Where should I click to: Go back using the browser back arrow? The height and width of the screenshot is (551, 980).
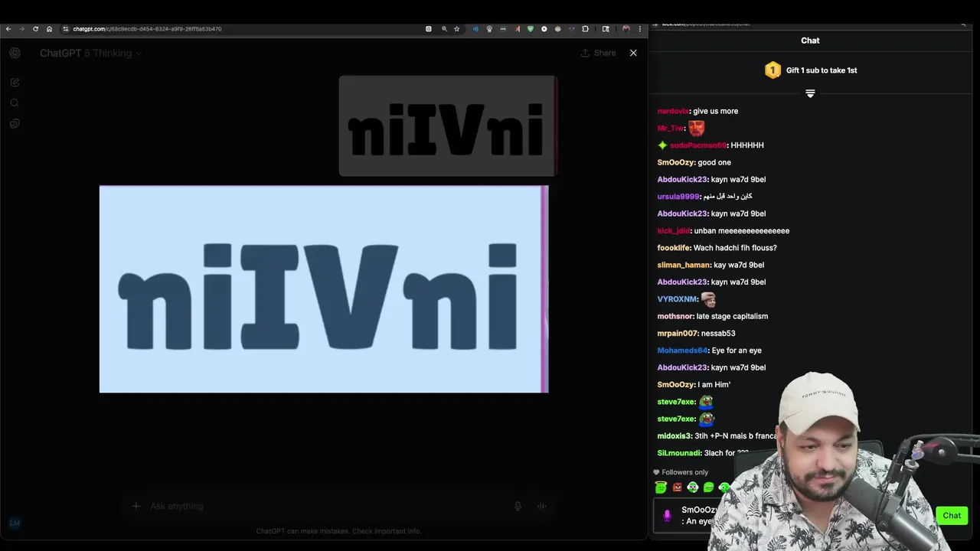pos(8,29)
